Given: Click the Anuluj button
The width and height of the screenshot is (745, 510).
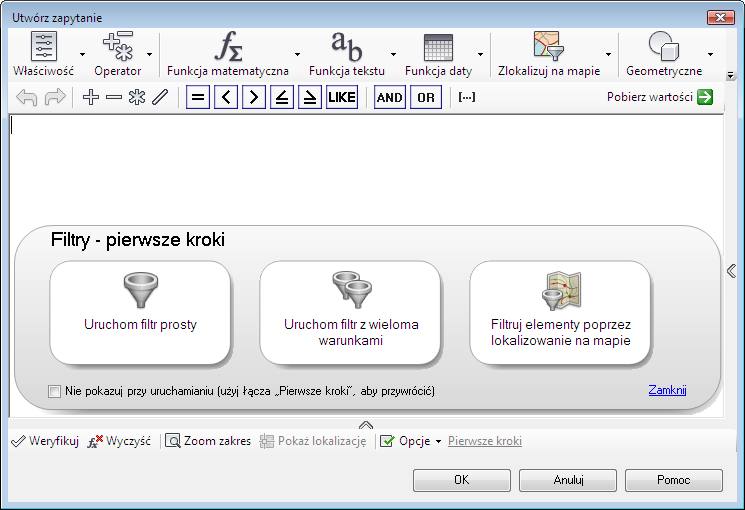Looking at the screenshot, I should pos(568,480).
